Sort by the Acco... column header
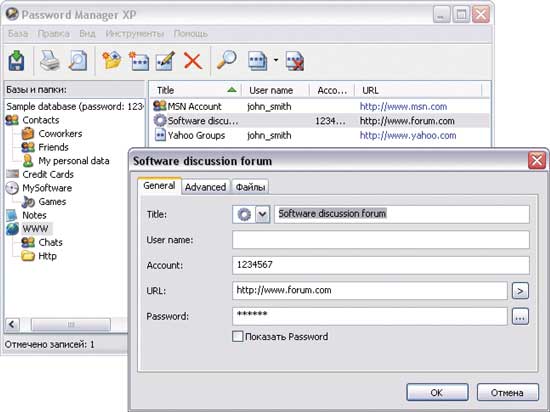Image resolution: width=550 pixels, height=412 pixels. click(332, 90)
